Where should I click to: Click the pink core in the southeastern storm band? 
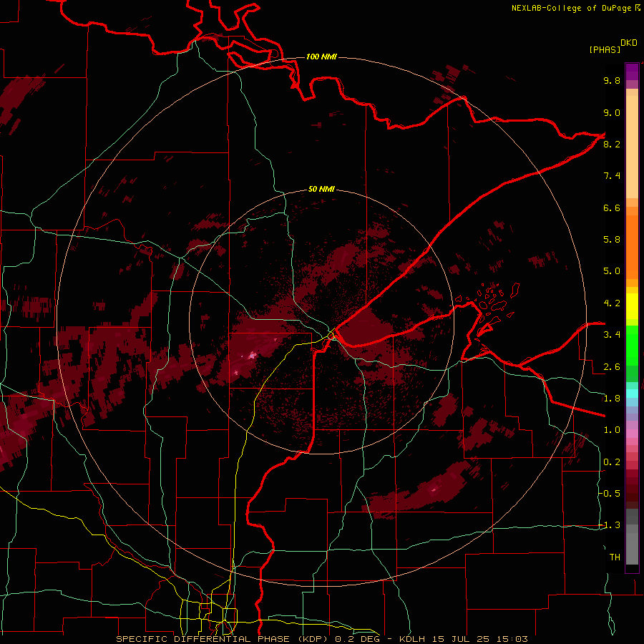434,489
